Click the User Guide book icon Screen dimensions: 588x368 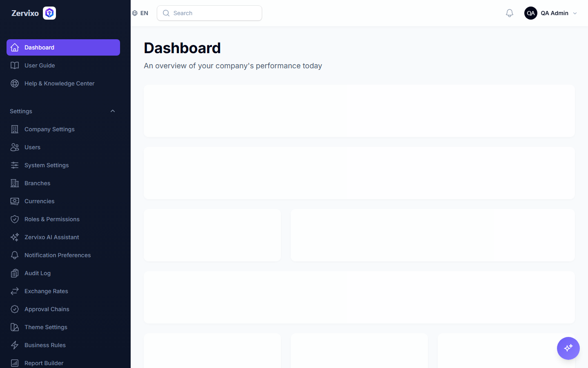click(x=15, y=65)
